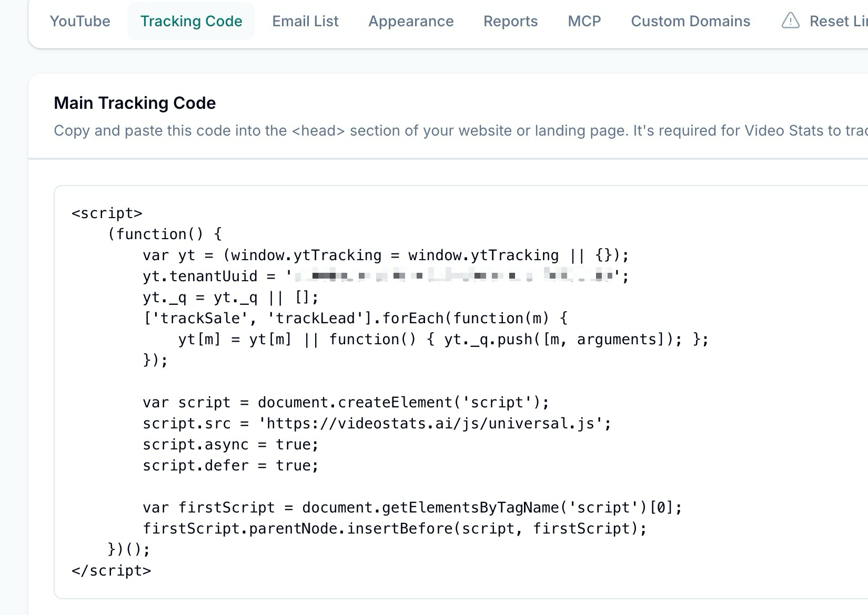This screenshot has width=868, height=615.
Task: Click the '(function() {' code line
Action: tap(165, 234)
